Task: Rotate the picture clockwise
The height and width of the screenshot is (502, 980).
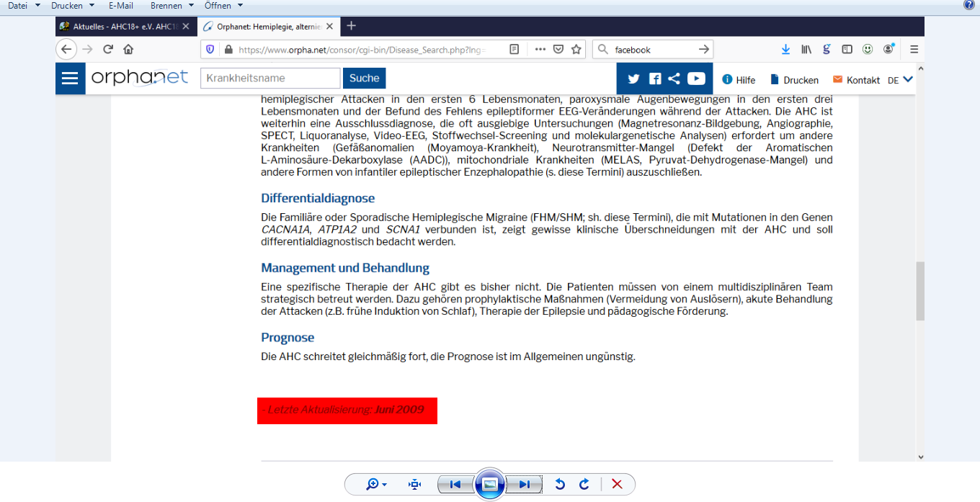Action: click(584, 485)
